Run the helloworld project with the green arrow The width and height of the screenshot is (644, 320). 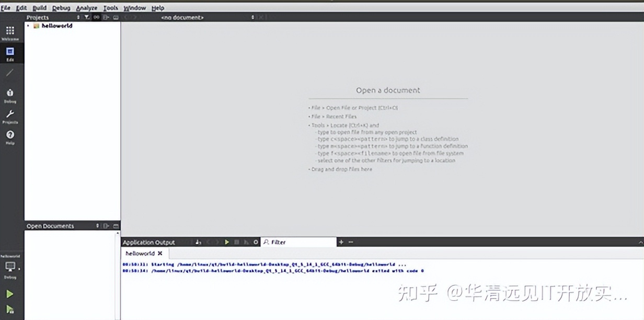[9, 293]
